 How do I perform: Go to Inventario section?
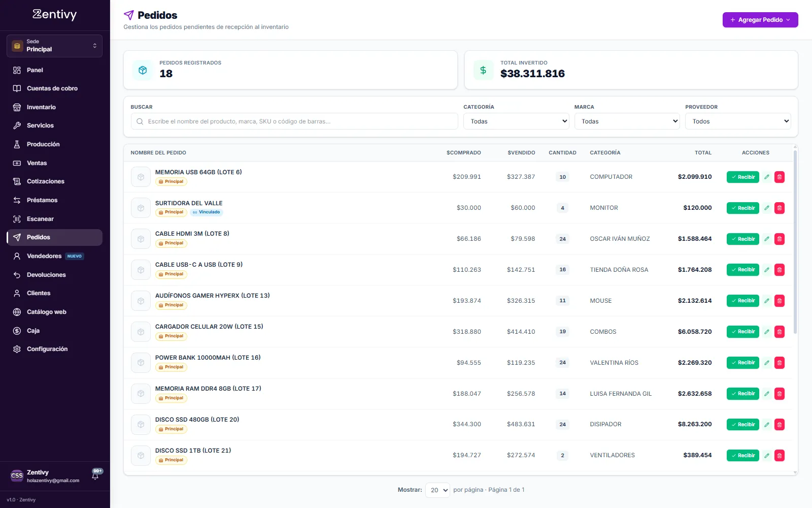coord(54,107)
